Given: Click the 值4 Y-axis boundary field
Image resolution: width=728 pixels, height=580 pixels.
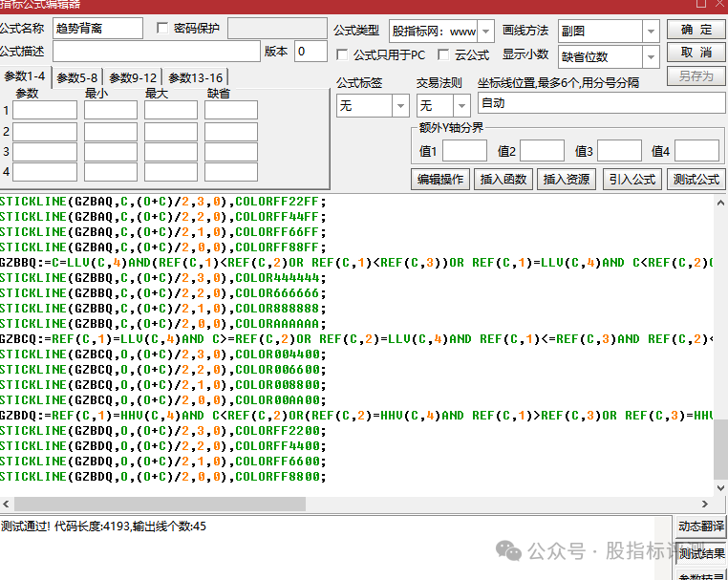Looking at the screenshot, I should 696,151.
